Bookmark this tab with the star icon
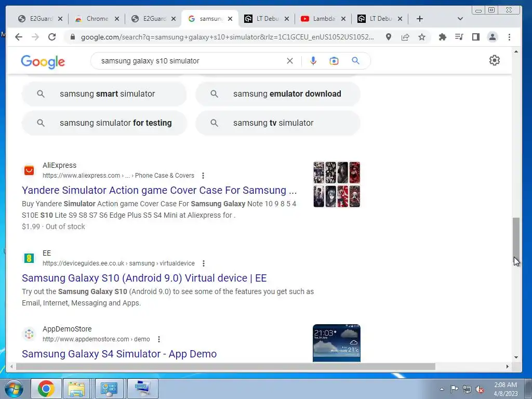This screenshot has width=532, height=399. 422,37
